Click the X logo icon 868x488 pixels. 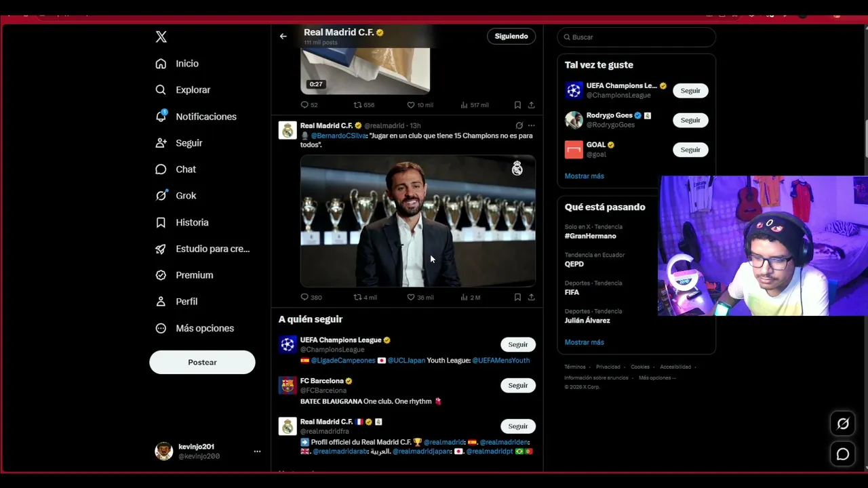click(161, 37)
